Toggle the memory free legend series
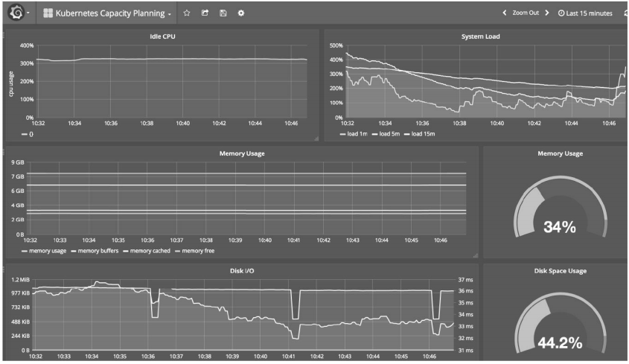Image resolution: width=629 pixels, height=364 pixels. pos(195,252)
